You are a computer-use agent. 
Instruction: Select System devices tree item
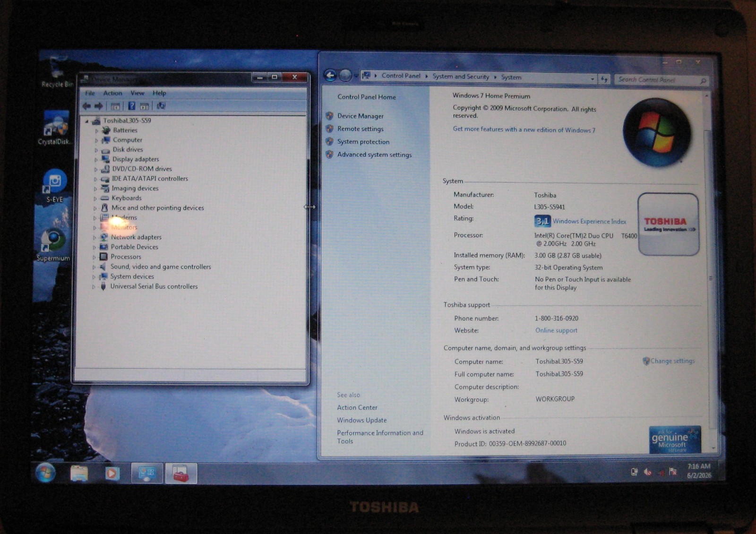tap(132, 276)
